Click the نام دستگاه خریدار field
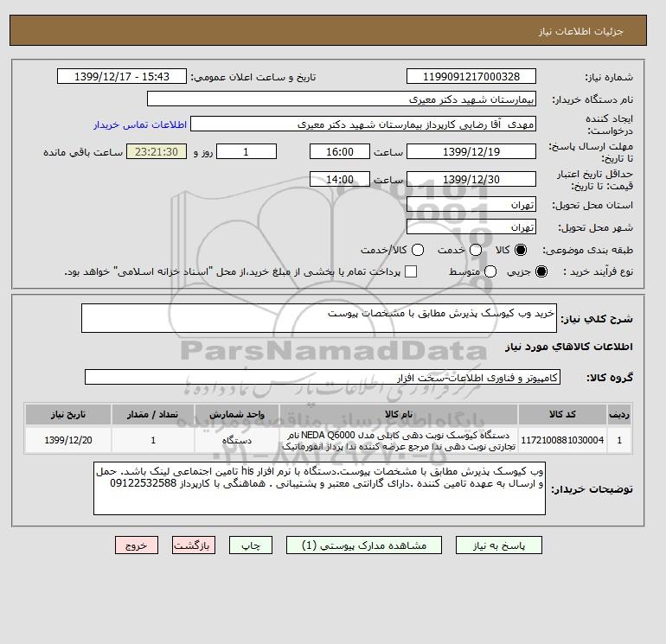 pos(341,99)
